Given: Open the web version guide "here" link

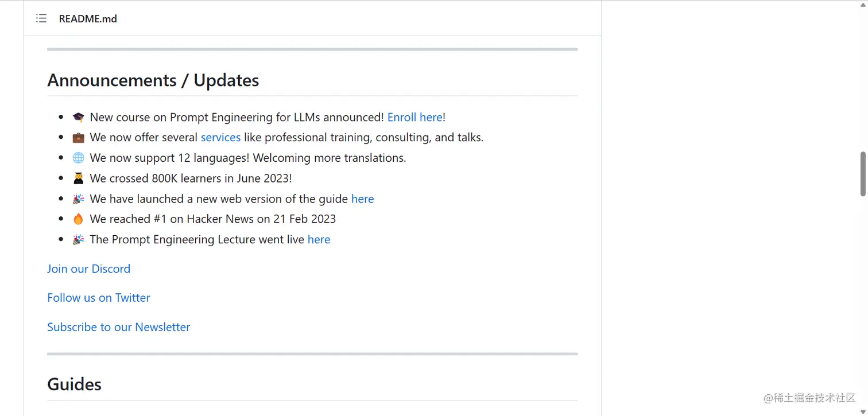Looking at the screenshot, I should tap(362, 199).
